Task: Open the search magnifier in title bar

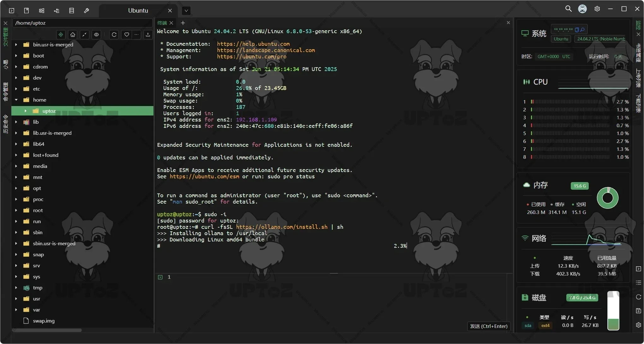Action: [568, 9]
